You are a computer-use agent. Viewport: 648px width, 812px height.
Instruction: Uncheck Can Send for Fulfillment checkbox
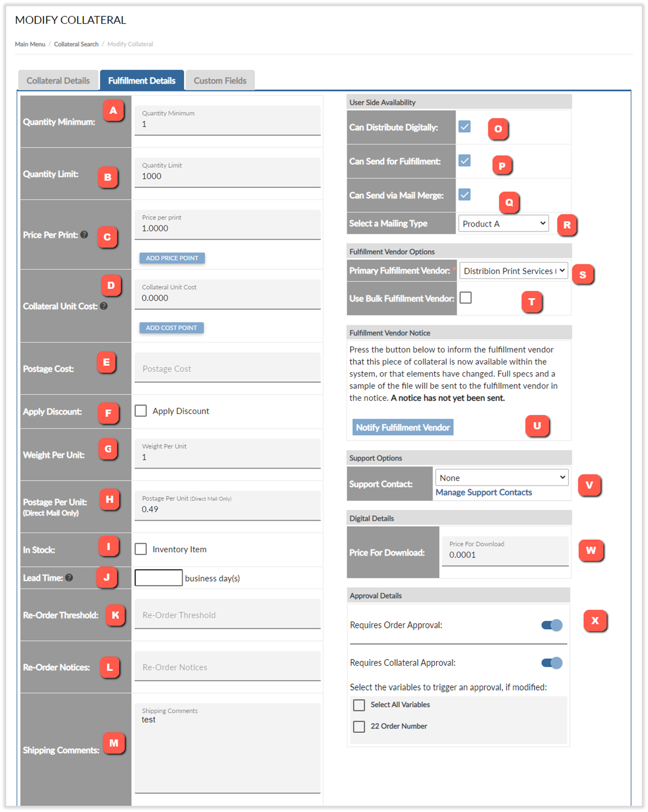tap(464, 161)
